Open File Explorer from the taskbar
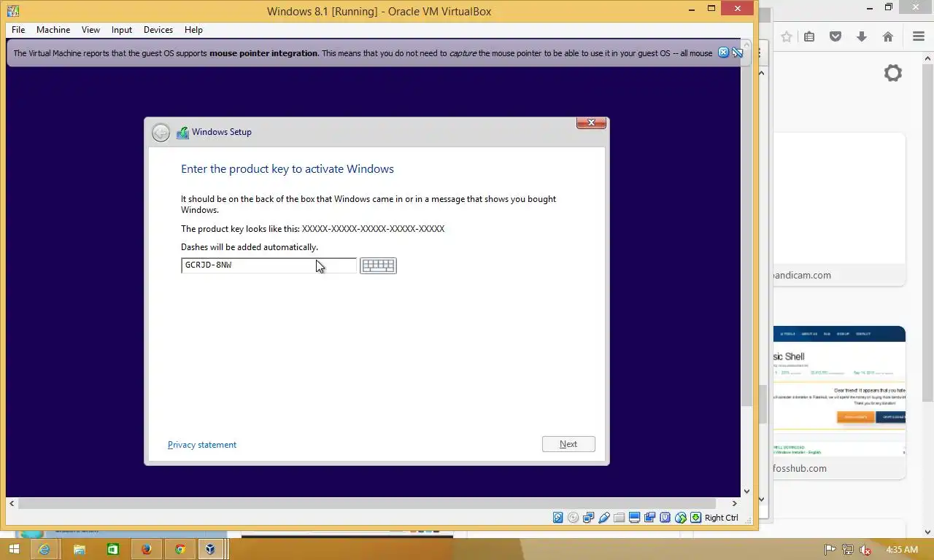 point(79,549)
